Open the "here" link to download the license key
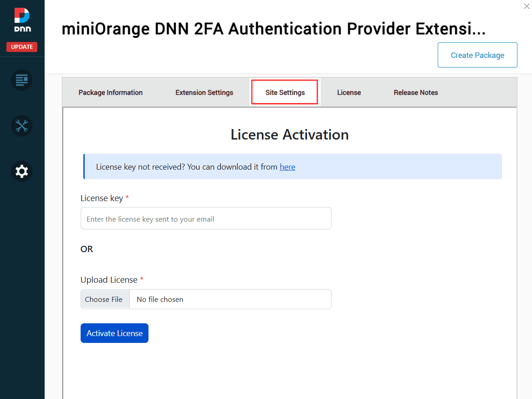532x399 pixels. [287, 166]
